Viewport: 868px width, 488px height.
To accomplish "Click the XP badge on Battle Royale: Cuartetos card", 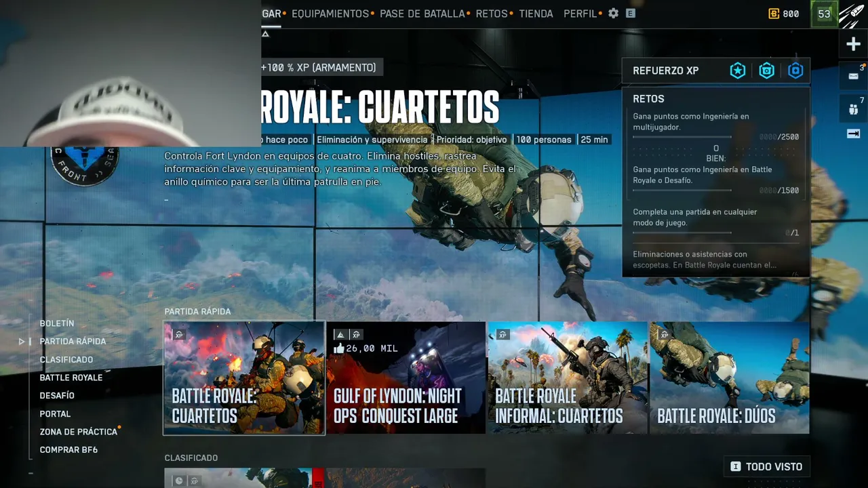I will pos(179,334).
